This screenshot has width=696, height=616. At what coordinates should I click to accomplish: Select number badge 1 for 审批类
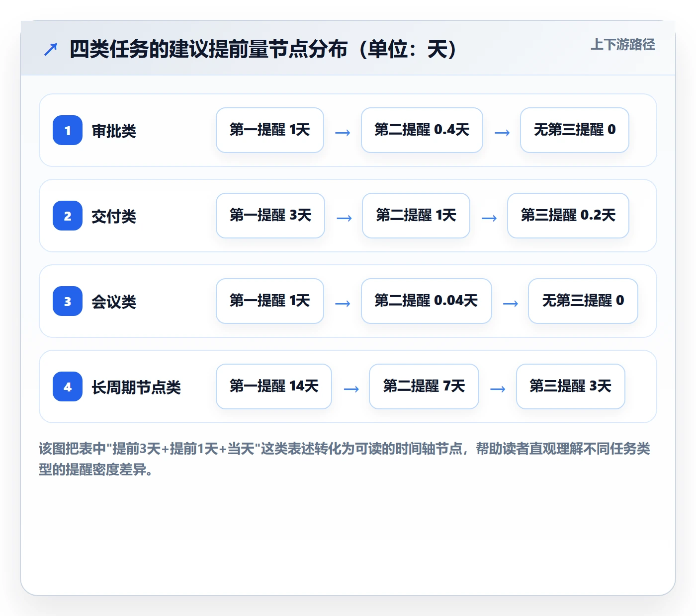pyautogui.click(x=68, y=130)
